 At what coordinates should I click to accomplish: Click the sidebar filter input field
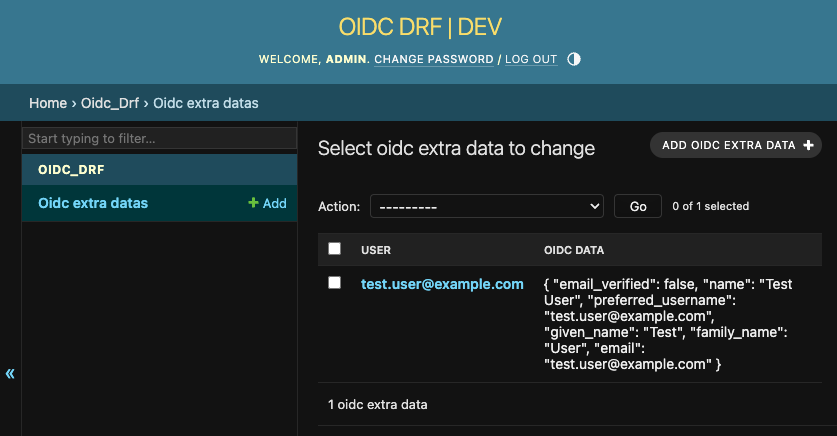click(160, 138)
